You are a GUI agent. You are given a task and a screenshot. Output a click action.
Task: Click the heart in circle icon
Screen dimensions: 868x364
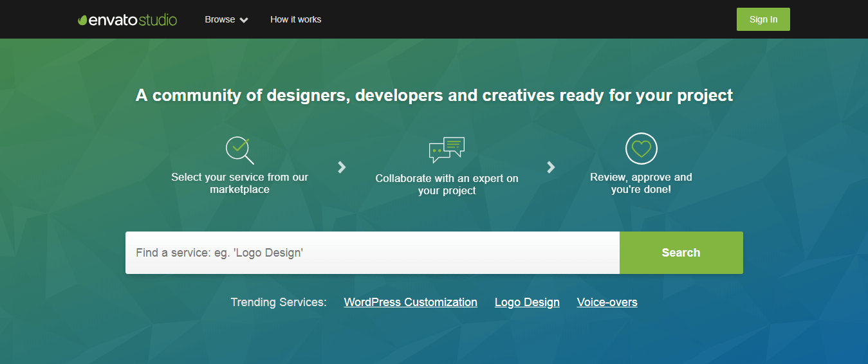(642, 149)
